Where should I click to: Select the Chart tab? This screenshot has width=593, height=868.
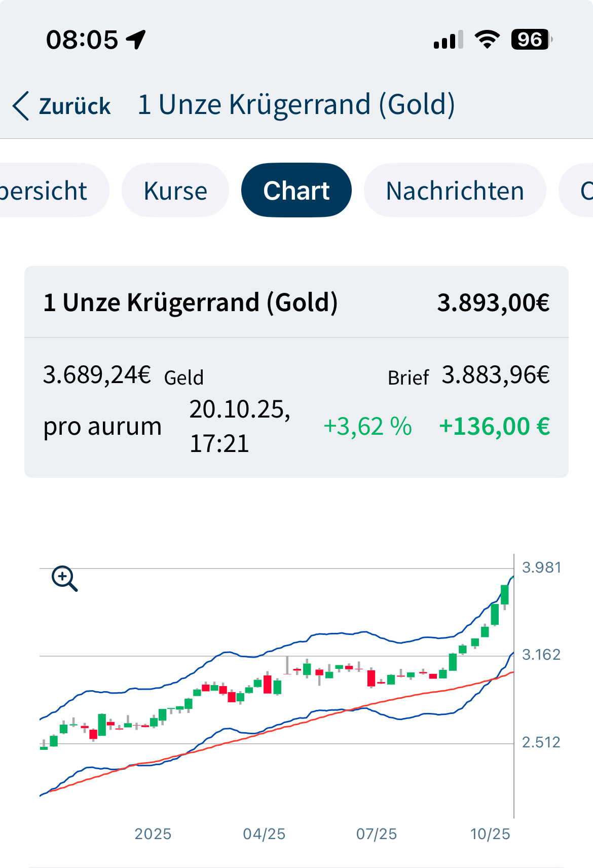coord(296,191)
